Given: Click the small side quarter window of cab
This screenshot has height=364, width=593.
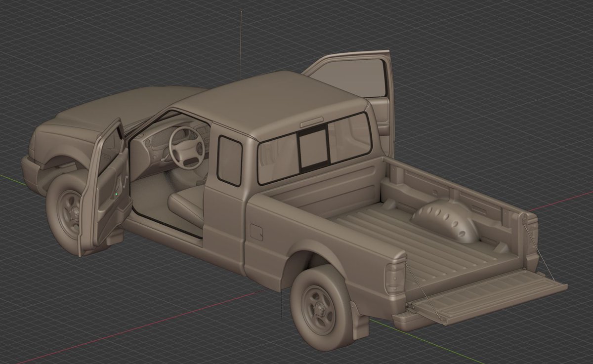Looking at the screenshot, I should (x=230, y=161).
